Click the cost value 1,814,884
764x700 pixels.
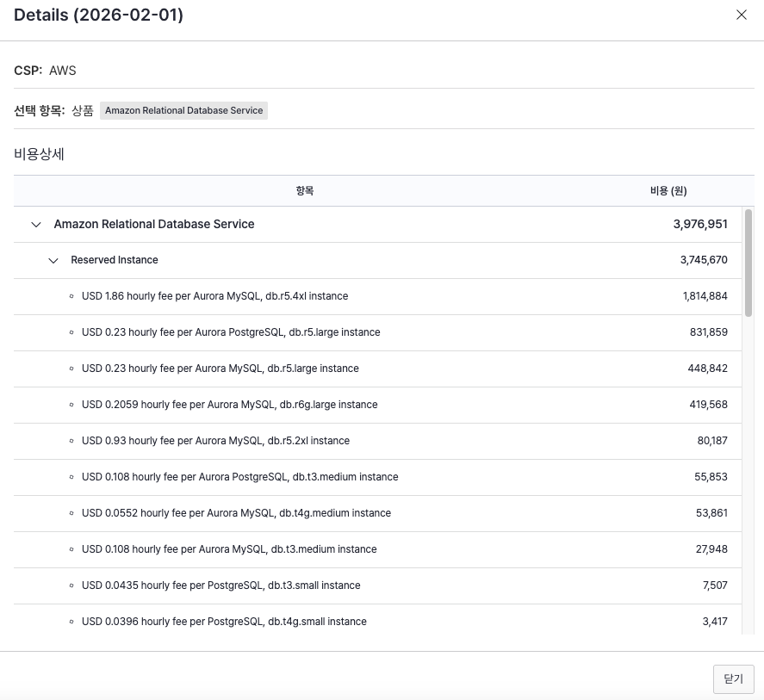pyautogui.click(x=705, y=296)
